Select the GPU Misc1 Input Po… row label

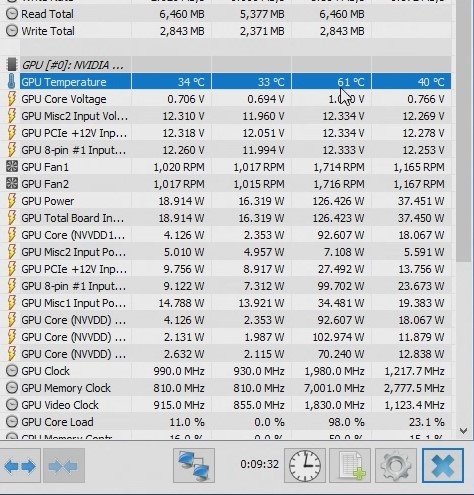(74, 303)
